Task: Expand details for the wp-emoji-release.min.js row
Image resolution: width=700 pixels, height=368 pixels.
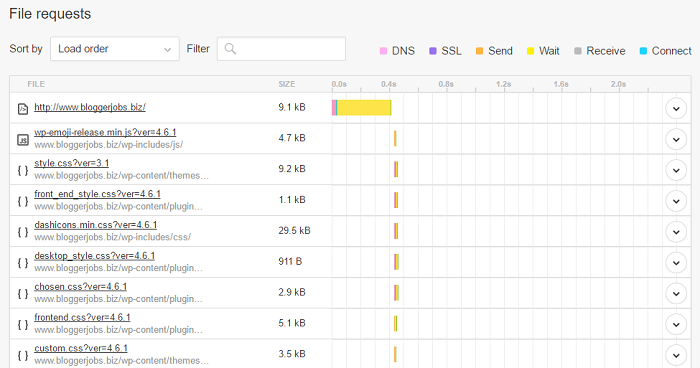Action: (676, 139)
